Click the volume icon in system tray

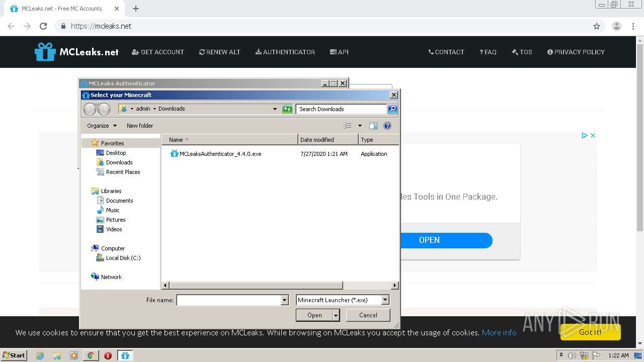[572, 355]
